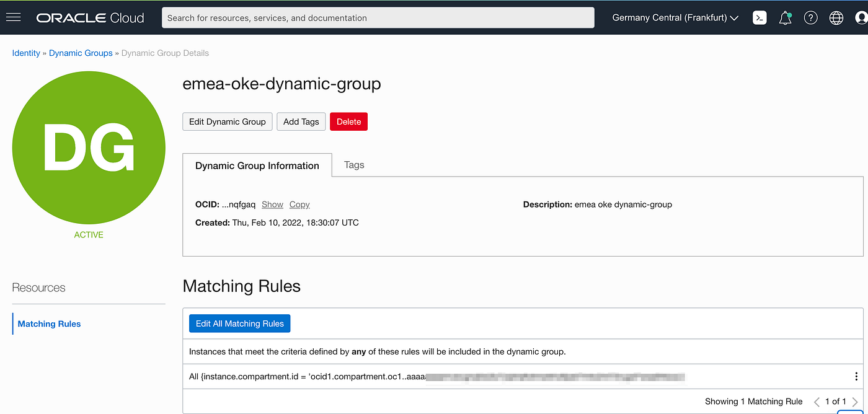Copy the OCID to clipboard
This screenshot has height=414, width=868.
click(x=299, y=205)
